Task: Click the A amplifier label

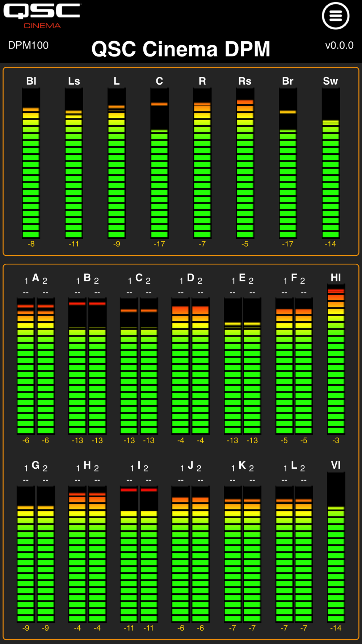Action: (x=35, y=278)
